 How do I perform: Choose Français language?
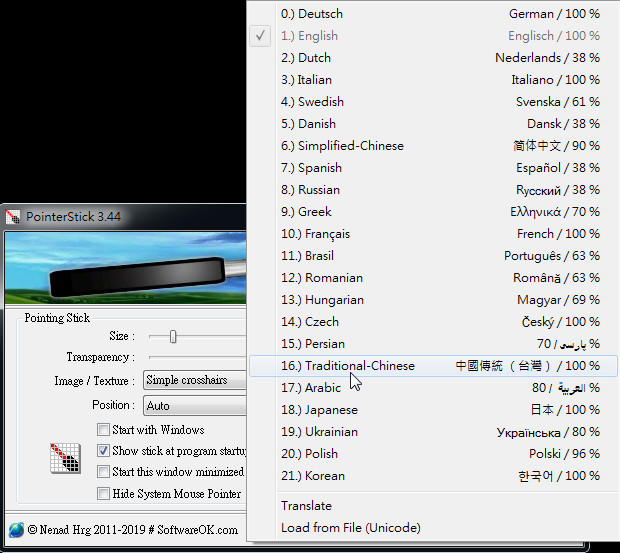pyautogui.click(x=433, y=234)
